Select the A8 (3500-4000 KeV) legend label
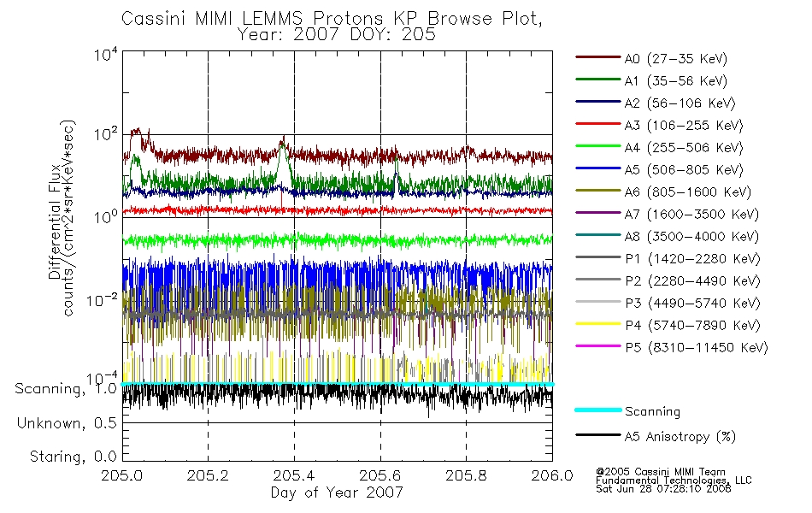Viewport: 812px width, 513px height. (x=691, y=237)
